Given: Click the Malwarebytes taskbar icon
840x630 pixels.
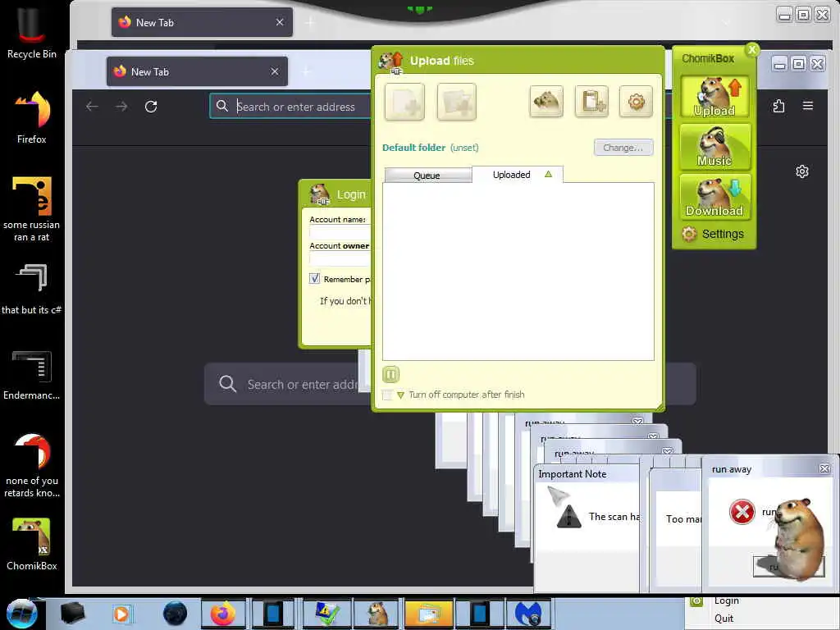Looking at the screenshot, I should click(527, 614).
